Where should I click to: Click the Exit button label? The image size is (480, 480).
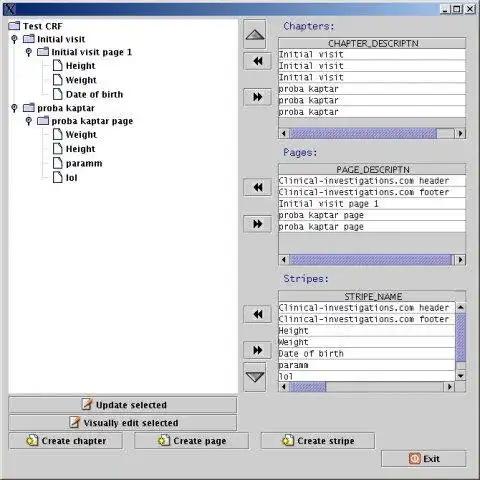[x=432, y=459]
